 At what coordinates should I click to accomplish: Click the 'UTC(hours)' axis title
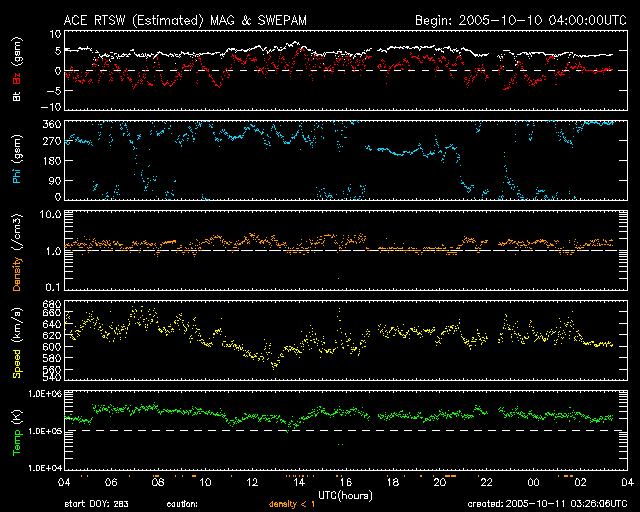346,496
